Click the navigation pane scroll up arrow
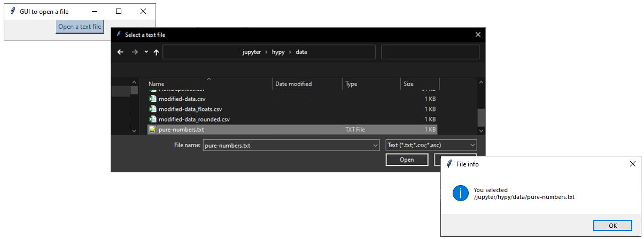This screenshot has height=239, width=644. pyautogui.click(x=134, y=82)
